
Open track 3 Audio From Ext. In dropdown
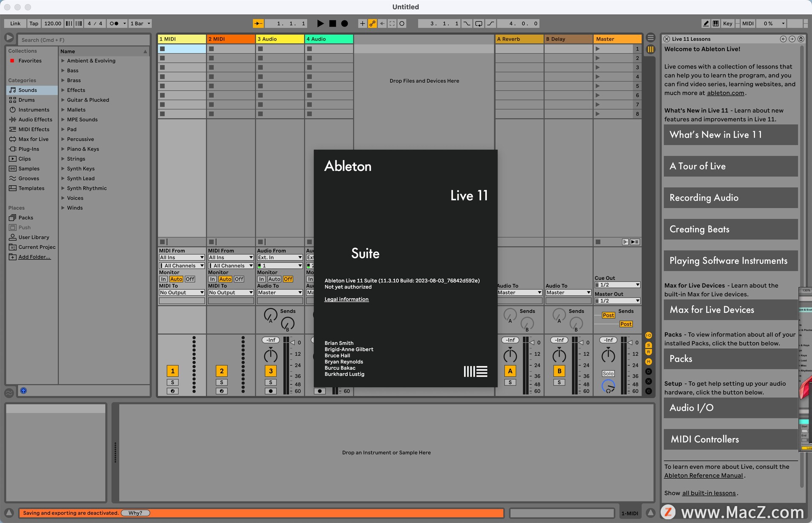[280, 257]
